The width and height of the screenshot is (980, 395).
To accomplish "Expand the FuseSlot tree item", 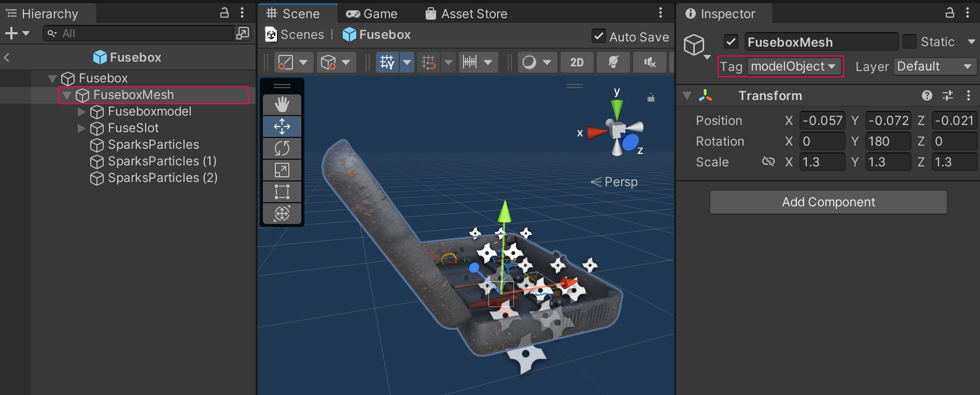I will point(81,128).
